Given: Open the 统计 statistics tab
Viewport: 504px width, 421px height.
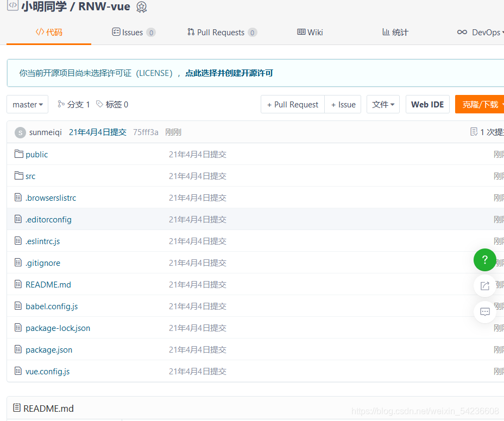Looking at the screenshot, I should 395,33.
